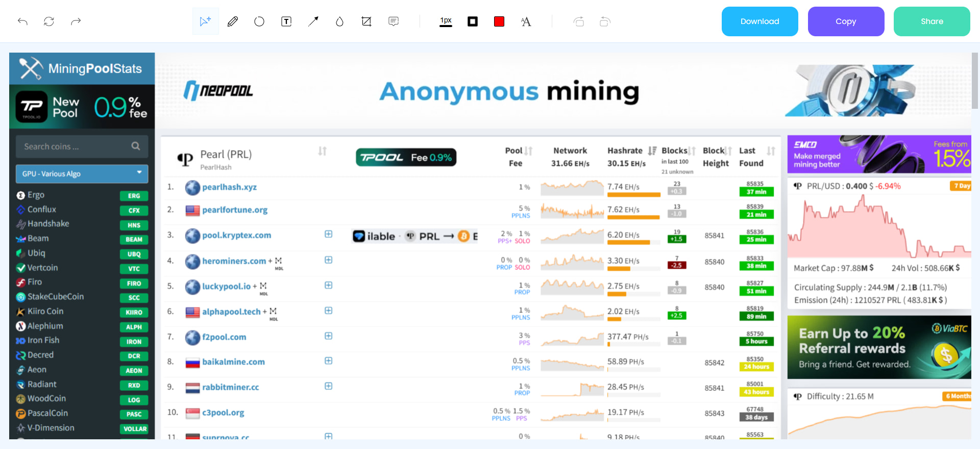The height and width of the screenshot is (449, 980).
Task: Open the pearlfortune.org pool link
Action: coord(235,210)
